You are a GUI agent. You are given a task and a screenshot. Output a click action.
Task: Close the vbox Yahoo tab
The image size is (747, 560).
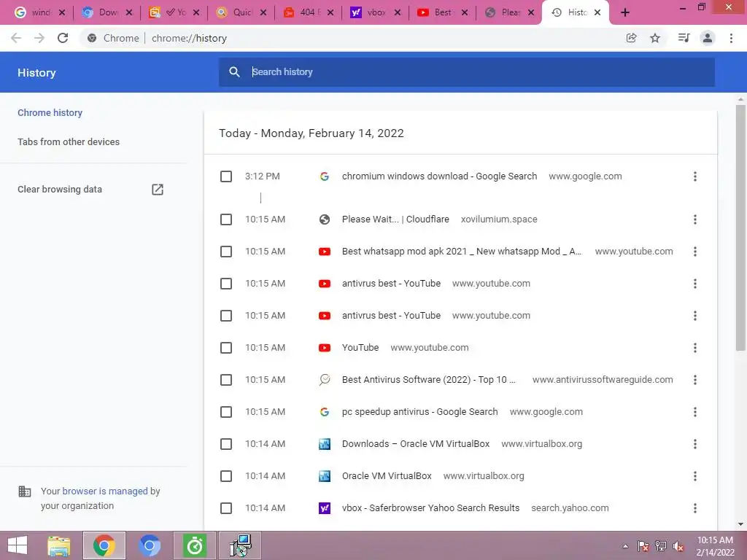coord(398,12)
